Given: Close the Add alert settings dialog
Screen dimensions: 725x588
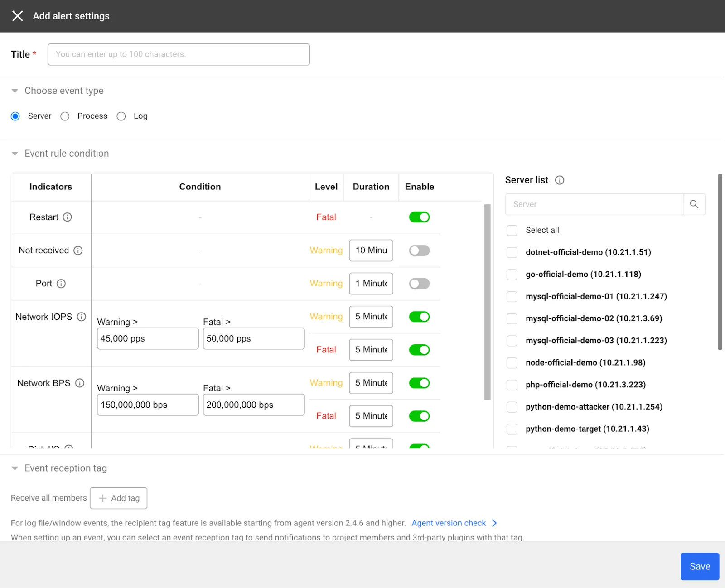Looking at the screenshot, I should point(17,16).
